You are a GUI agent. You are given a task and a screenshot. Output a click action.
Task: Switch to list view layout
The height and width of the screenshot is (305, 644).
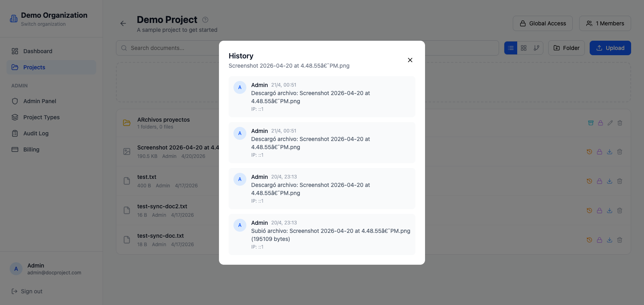[511, 48]
